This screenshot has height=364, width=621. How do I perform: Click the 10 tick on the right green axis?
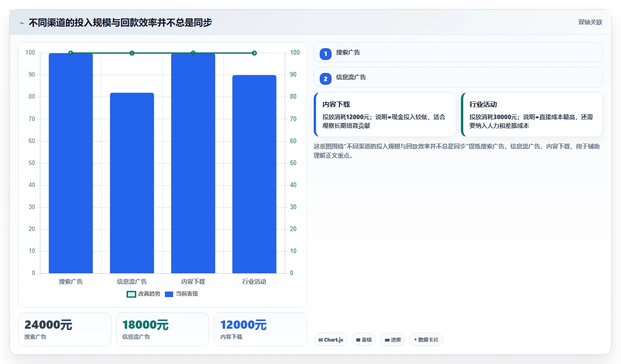[x=293, y=251]
